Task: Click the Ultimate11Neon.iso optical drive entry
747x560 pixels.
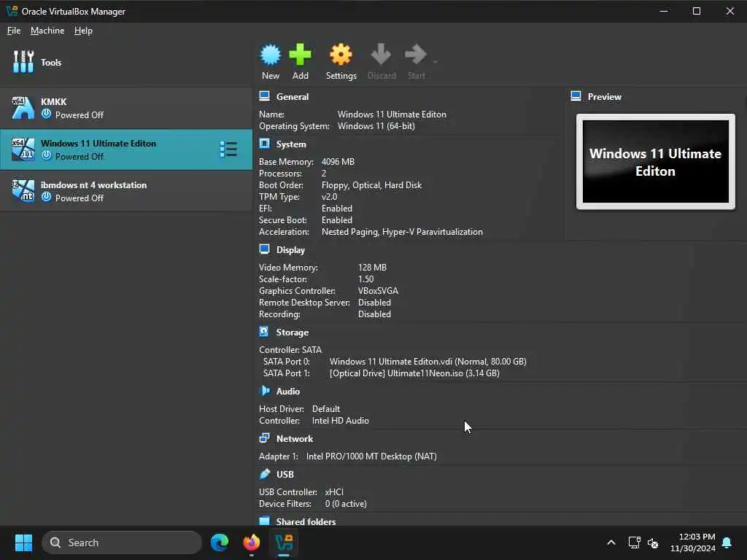Action: pyautogui.click(x=414, y=373)
